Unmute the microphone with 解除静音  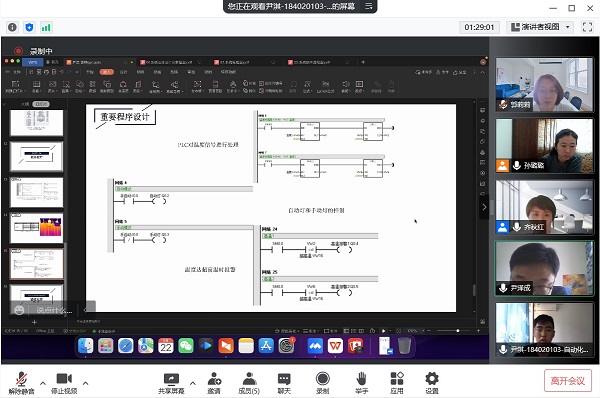click(21, 383)
